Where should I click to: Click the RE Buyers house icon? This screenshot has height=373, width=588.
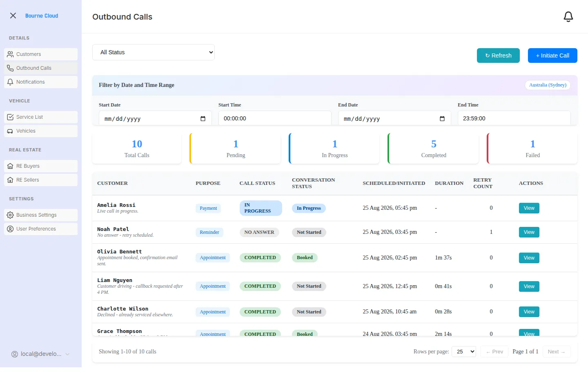click(x=10, y=166)
